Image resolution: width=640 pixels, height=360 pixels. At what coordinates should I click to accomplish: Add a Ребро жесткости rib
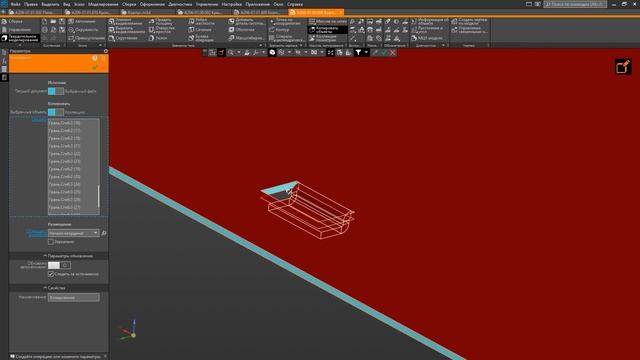point(202,21)
